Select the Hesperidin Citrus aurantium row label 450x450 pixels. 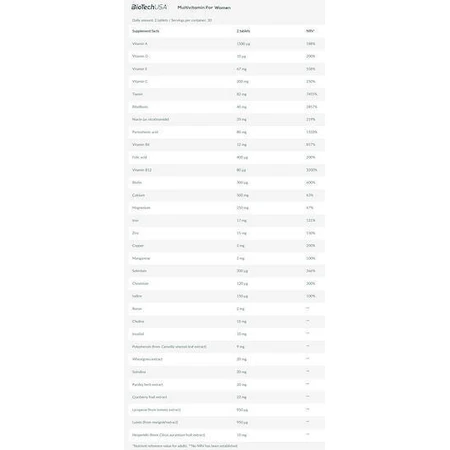pyautogui.click(x=168, y=435)
